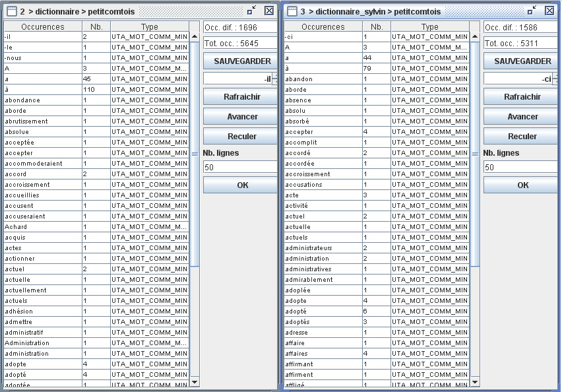The image size is (562, 392).
Task: Select the "Achard" row in left table
Action: click(x=43, y=227)
